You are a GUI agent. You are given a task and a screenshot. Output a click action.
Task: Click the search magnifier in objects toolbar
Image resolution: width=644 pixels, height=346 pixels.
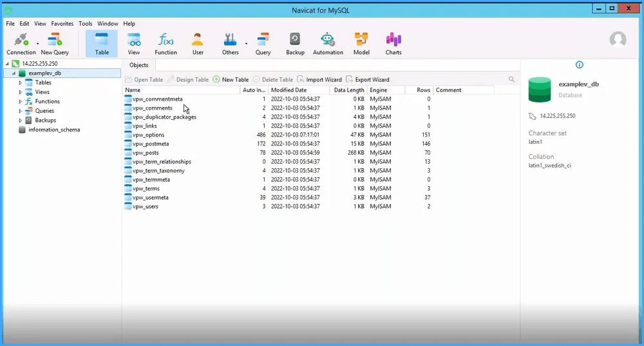pyautogui.click(x=511, y=79)
